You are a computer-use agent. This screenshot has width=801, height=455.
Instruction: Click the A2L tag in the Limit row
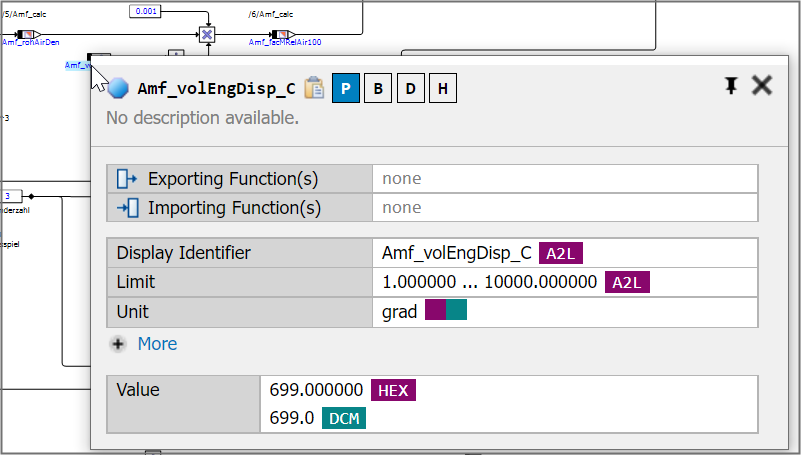[627, 282]
